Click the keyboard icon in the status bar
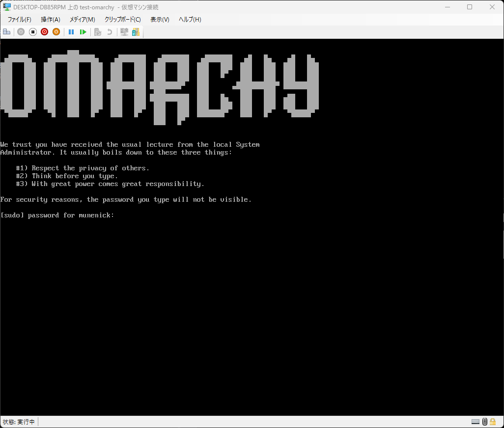Screen dimensions: 504x428 point(476,422)
